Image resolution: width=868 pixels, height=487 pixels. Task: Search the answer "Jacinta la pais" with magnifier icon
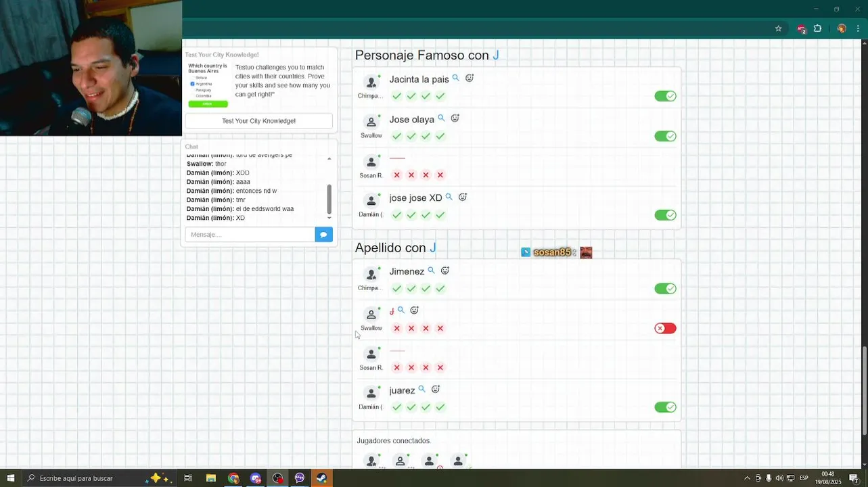point(456,78)
